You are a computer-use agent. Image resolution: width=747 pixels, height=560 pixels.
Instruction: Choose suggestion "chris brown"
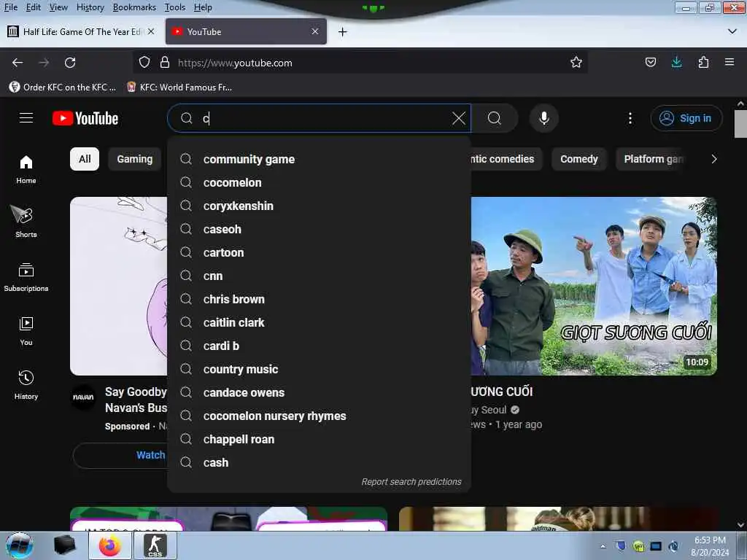pos(319,299)
